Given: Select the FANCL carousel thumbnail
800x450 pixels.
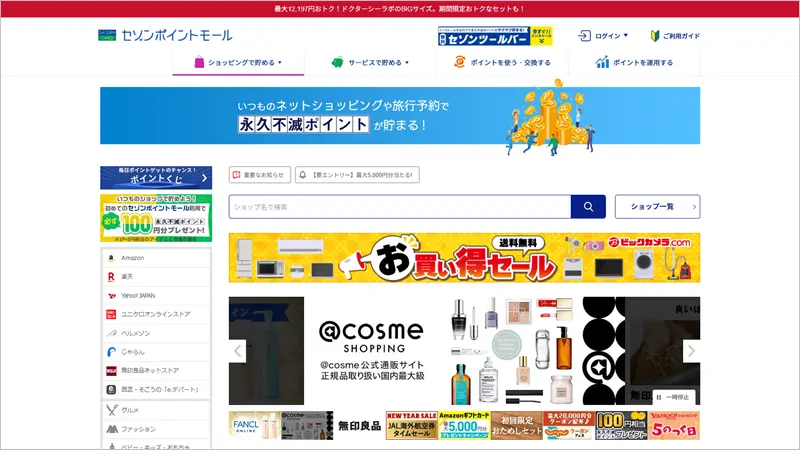Looking at the screenshot, I should [255, 426].
